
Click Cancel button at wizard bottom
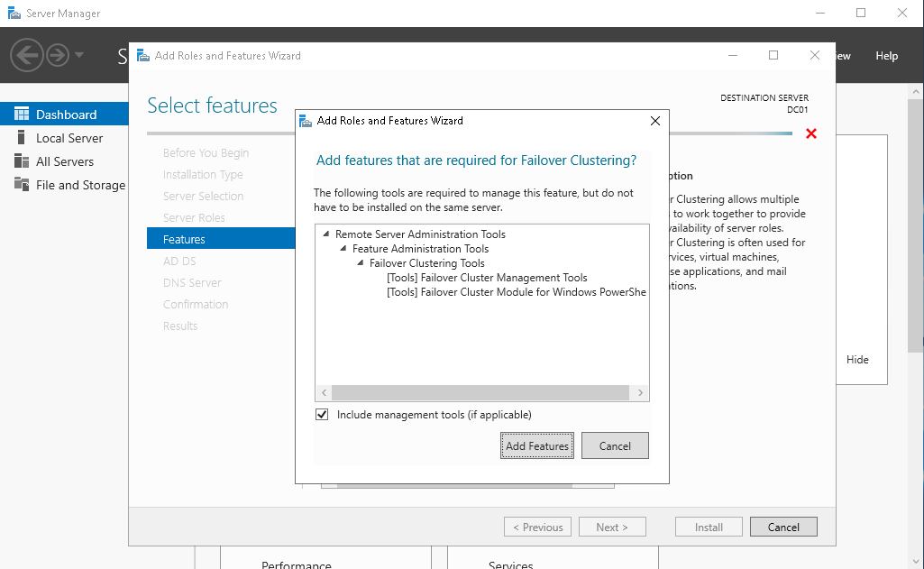click(x=783, y=528)
